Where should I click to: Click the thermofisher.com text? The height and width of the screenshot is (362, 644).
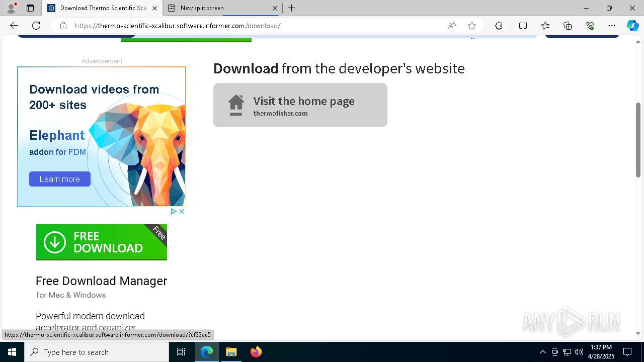click(x=281, y=114)
